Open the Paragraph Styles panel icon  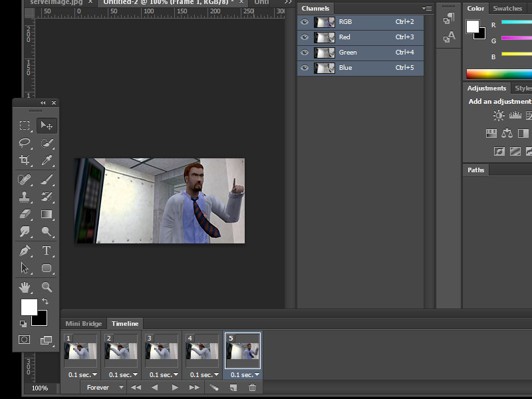448,19
